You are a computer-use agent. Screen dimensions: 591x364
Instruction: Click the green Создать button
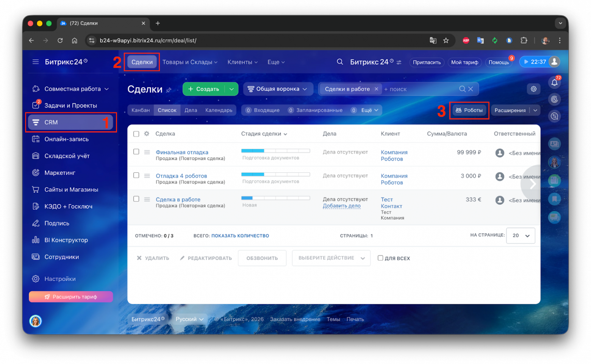click(204, 89)
